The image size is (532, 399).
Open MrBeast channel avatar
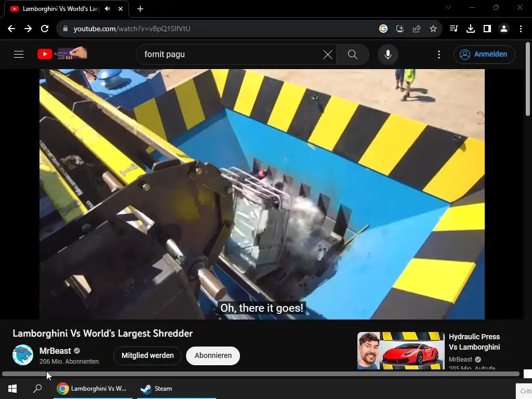coord(23,355)
